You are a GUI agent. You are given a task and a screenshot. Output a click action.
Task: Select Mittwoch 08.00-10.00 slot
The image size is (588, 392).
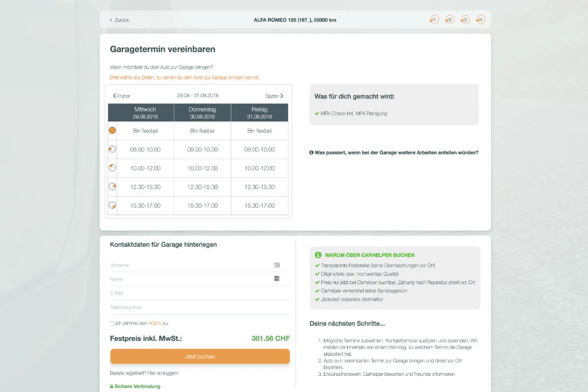(x=145, y=149)
